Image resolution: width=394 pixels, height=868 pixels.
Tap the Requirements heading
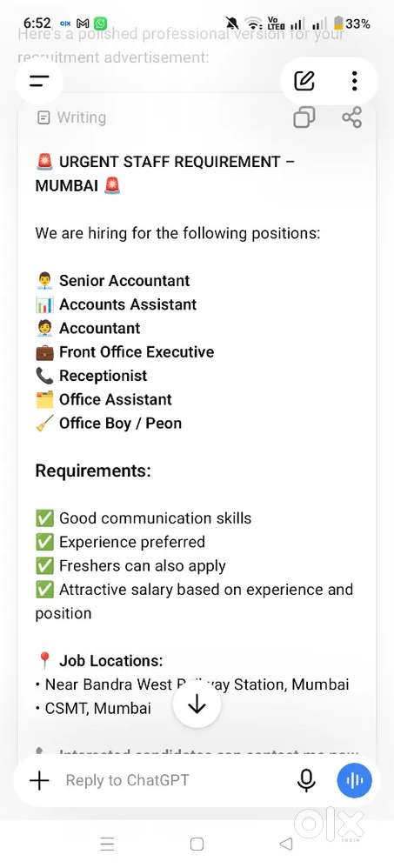tap(93, 471)
